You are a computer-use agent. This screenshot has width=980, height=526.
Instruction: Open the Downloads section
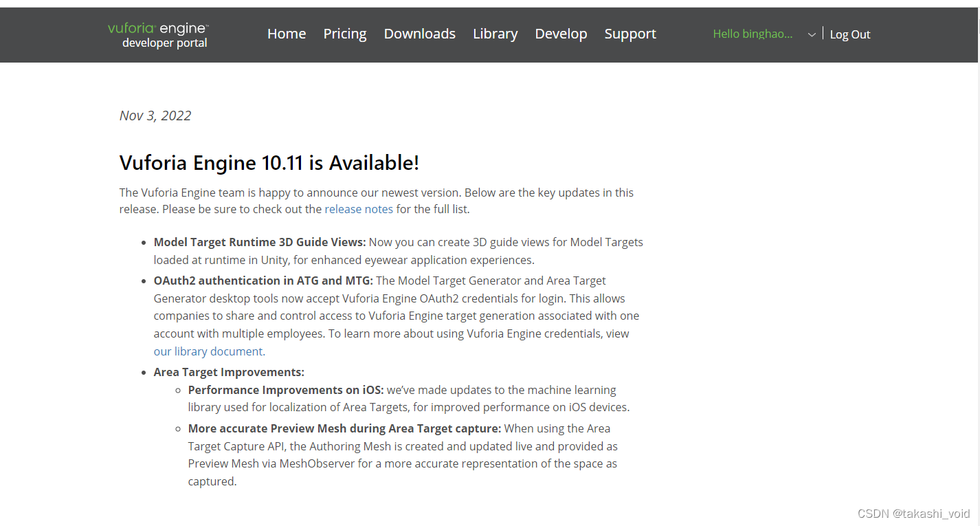tap(419, 34)
